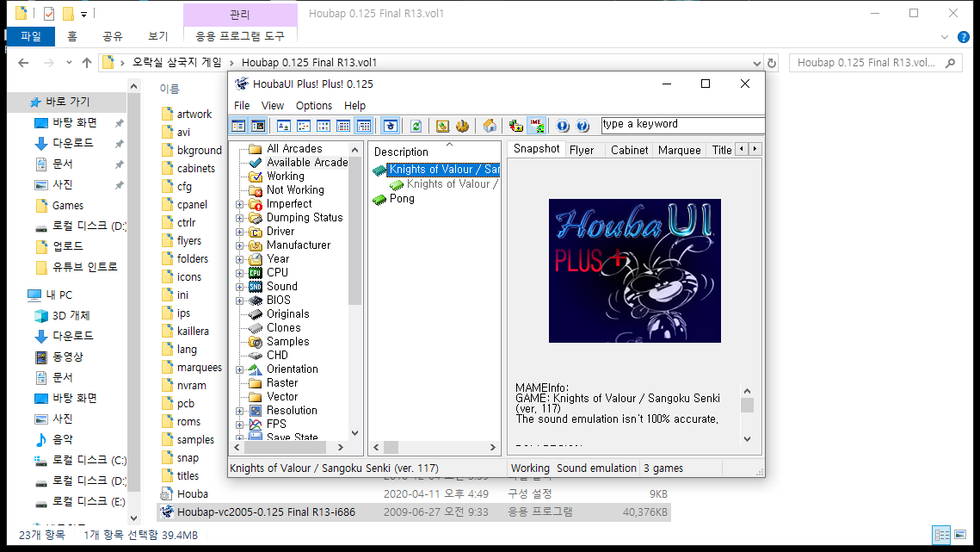Click the MAMEInfo panel scrollbar thumb
This screenshot has height=552, width=980.
(747, 406)
